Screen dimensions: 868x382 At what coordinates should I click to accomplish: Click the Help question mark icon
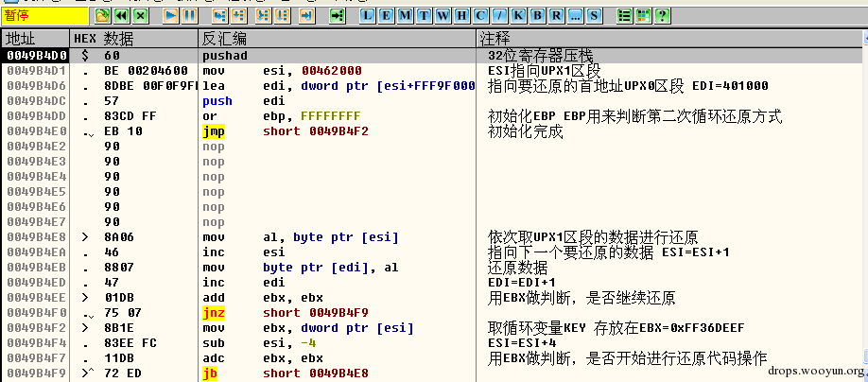click(x=663, y=16)
